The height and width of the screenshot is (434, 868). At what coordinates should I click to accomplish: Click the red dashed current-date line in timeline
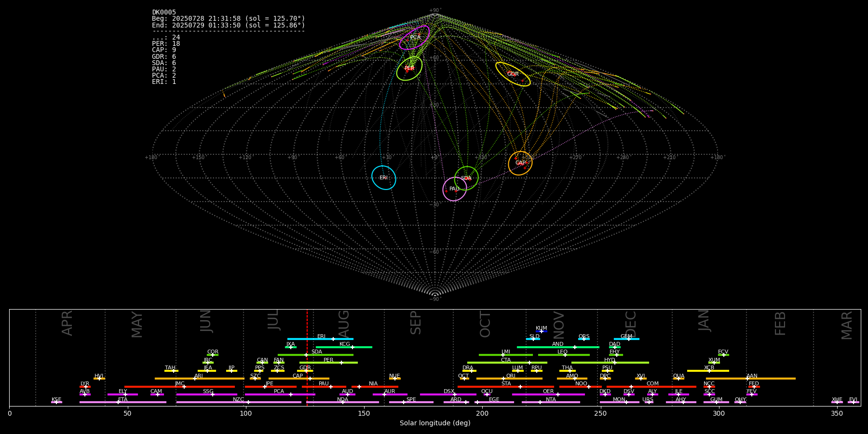coord(307,357)
